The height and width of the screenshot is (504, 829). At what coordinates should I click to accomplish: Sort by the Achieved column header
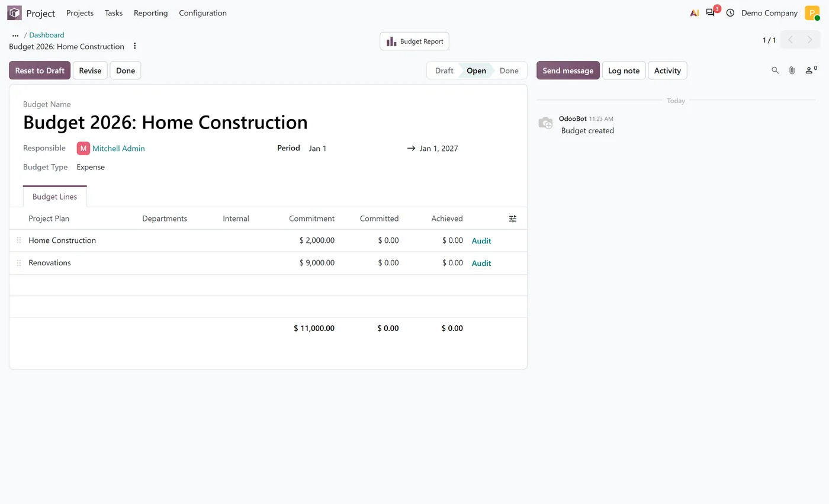[x=447, y=219]
